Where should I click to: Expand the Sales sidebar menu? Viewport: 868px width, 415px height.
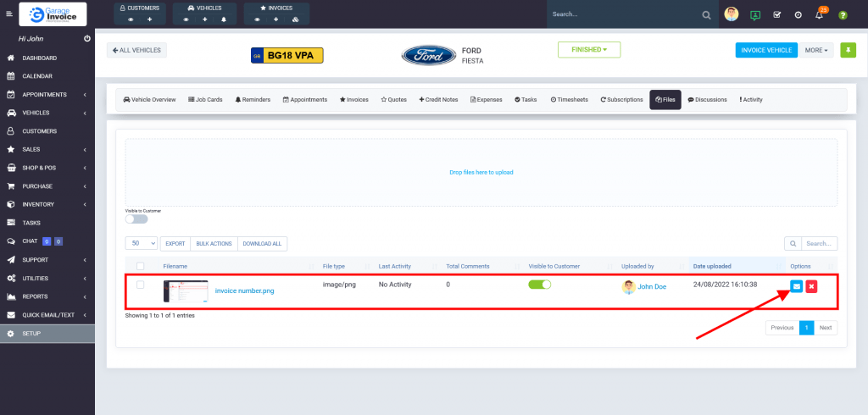(x=47, y=149)
